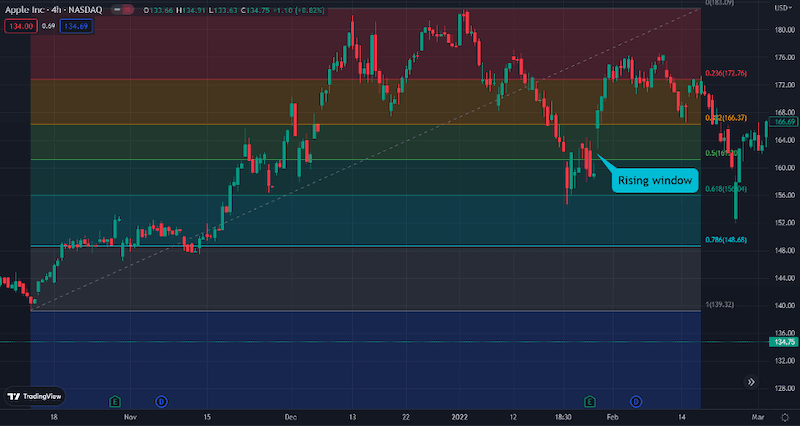Image resolution: width=800 pixels, height=426 pixels.
Task: Click the 128.00 price axis label
Action: point(784,388)
